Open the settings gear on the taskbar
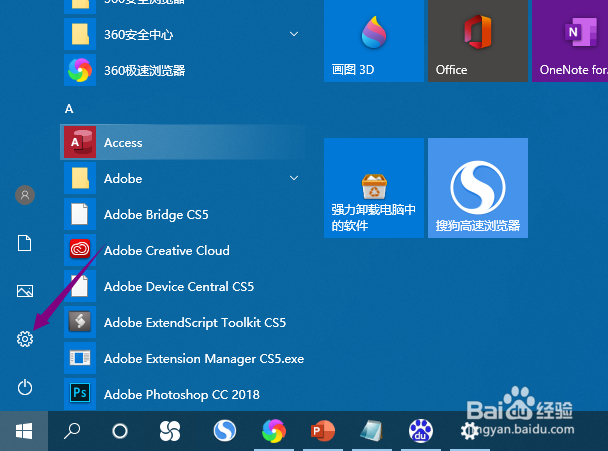The height and width of the screenshot is (451, 608). 470,431
